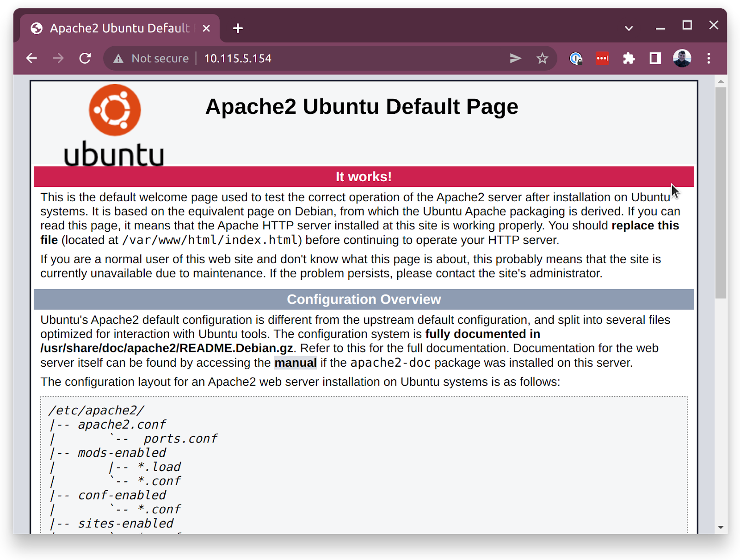Image resolution: width=740 pixels, height=560 pixels.
Task: Reload the current page
Action: [x=85, y=58]
